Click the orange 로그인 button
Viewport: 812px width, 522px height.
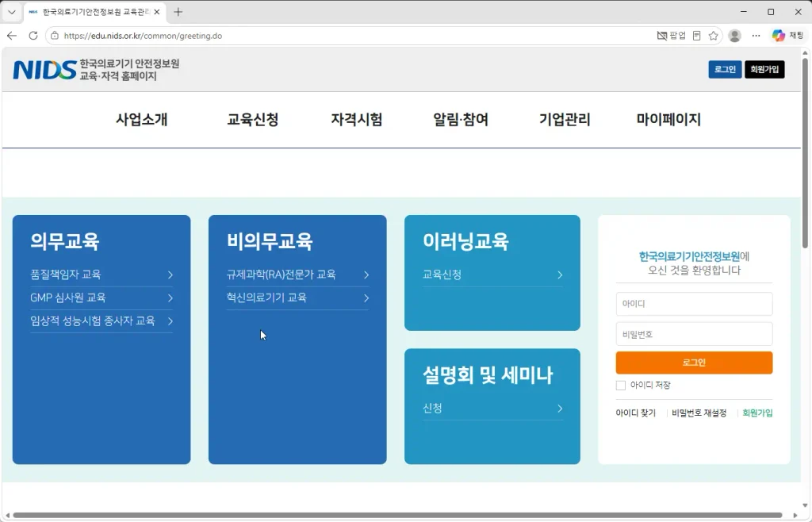tap(694, 363)
